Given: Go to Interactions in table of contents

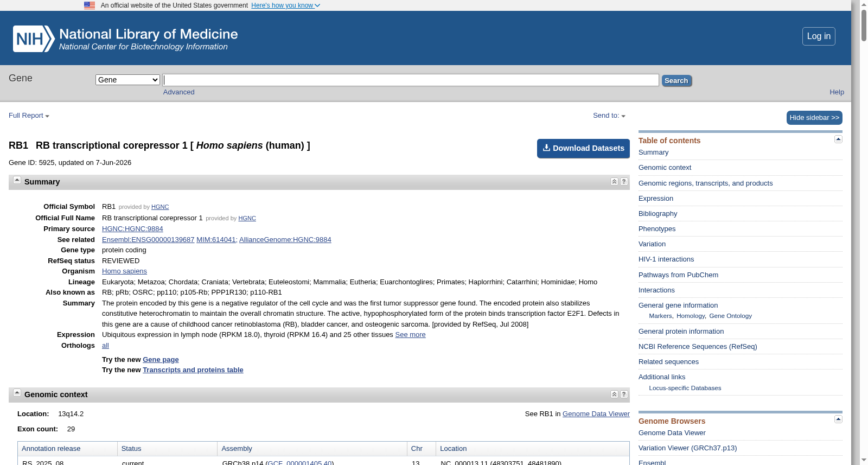Looking at the screenshot, I should pyautogui.click(x=656, y=290).
